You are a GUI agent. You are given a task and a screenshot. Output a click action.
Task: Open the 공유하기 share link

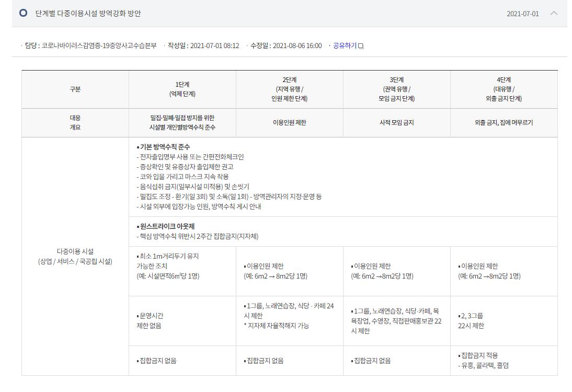[345, 45]
